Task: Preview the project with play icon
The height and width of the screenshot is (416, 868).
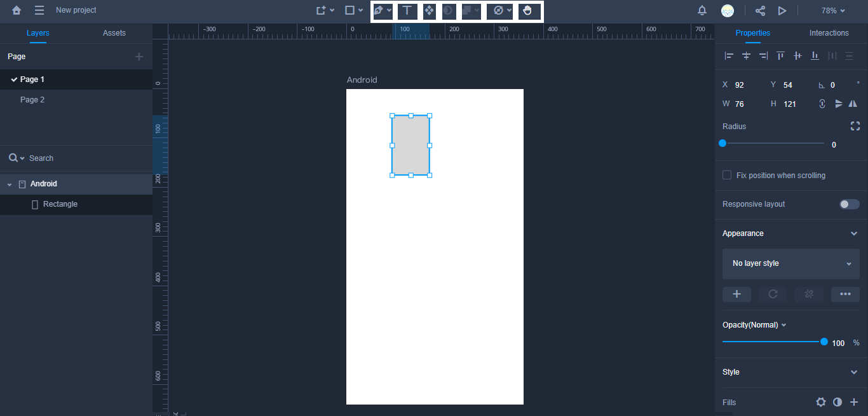Action: tap(782, 10)
